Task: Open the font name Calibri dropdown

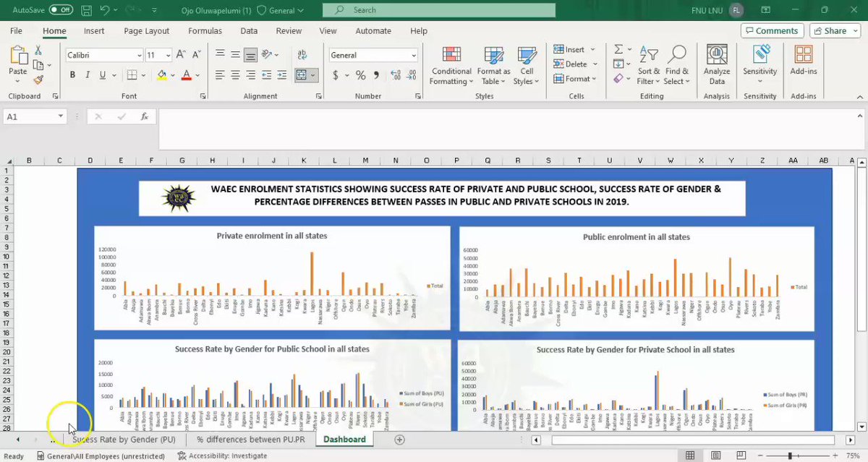Action: [x=140, y=56]
